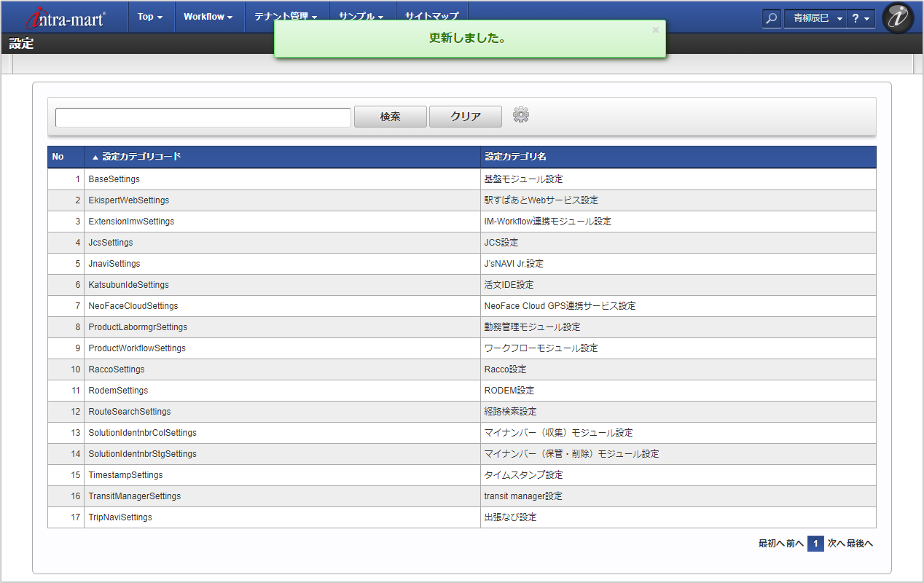The width and height of the screenshot is (924, 583).
Task: Click the 基盤モジュール設定 cell
Action: (678, 179)
